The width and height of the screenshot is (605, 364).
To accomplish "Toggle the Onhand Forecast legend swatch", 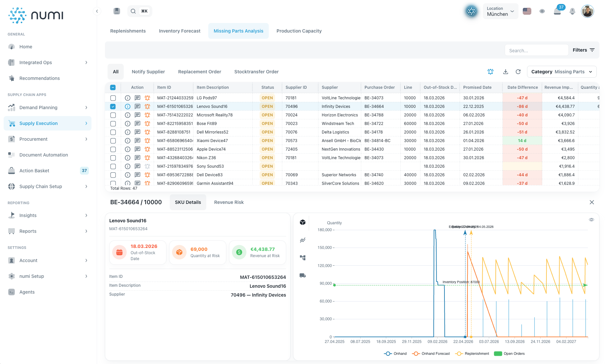I will tap(416, 353).
